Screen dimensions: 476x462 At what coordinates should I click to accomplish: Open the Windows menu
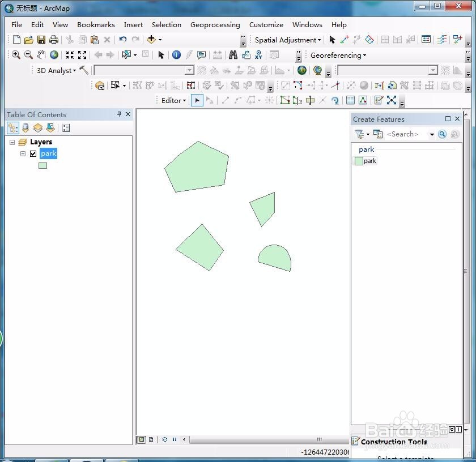pos(307,25)
